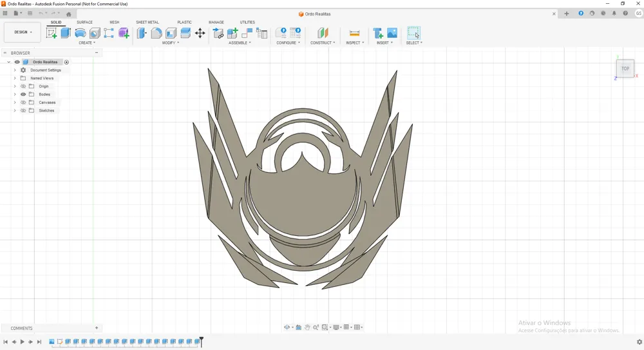Click the purple Create Form icon
Screen dimensions: 644x350
point(124,33)
